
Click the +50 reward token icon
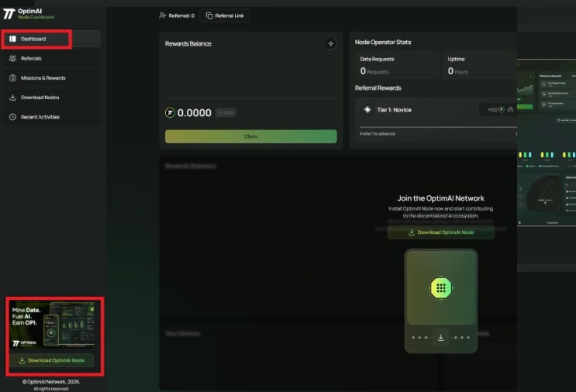tap(501, 109)
